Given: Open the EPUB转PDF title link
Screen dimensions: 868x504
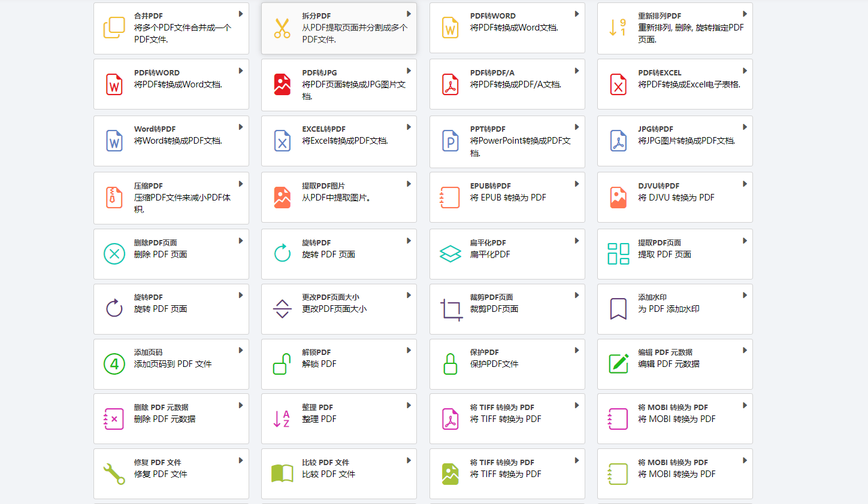Looking at the screenshot, I should pos(490,186).
